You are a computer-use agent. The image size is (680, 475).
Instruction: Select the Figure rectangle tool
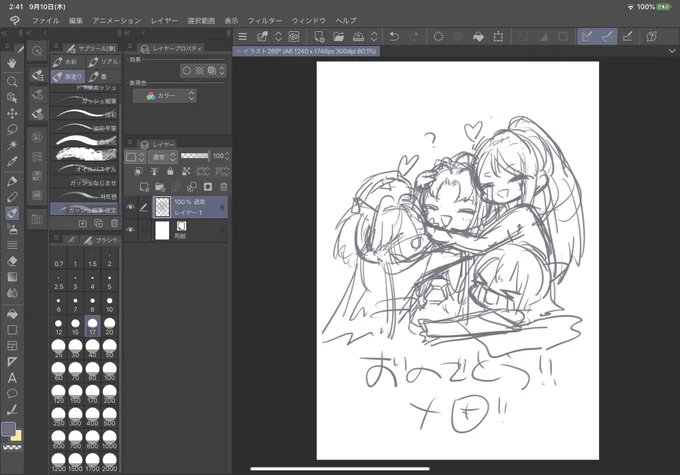click(12, 330)
